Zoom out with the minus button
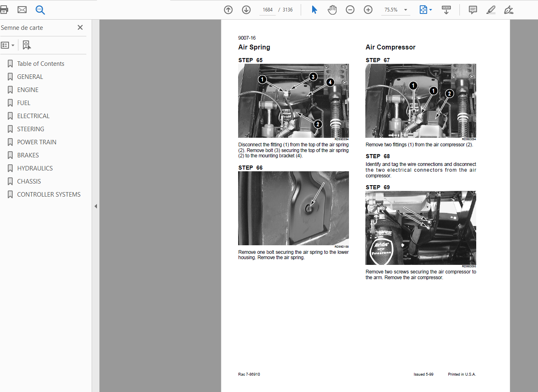 coord(350,10)
